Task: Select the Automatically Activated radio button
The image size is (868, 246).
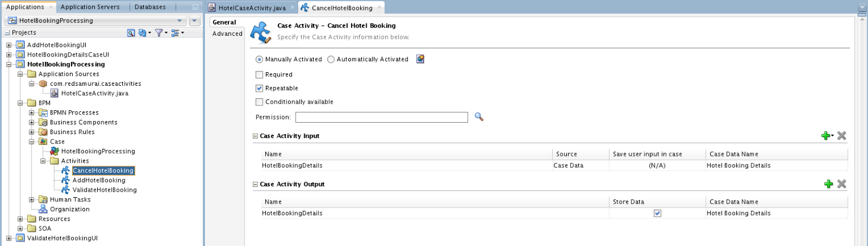Action: click(x=331, y=59)
